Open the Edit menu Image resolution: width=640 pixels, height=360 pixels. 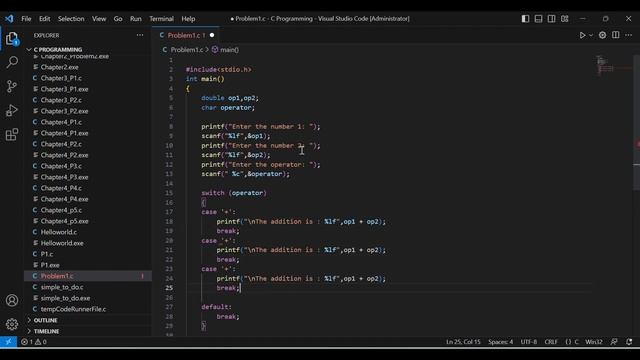point(44,19)
